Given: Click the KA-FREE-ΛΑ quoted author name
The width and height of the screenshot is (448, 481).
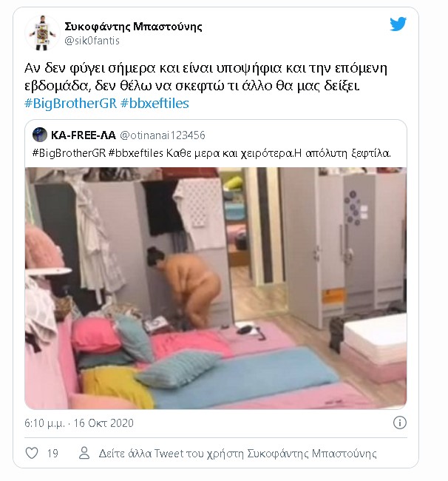Looking at the screenshot, I should [84, 135].
